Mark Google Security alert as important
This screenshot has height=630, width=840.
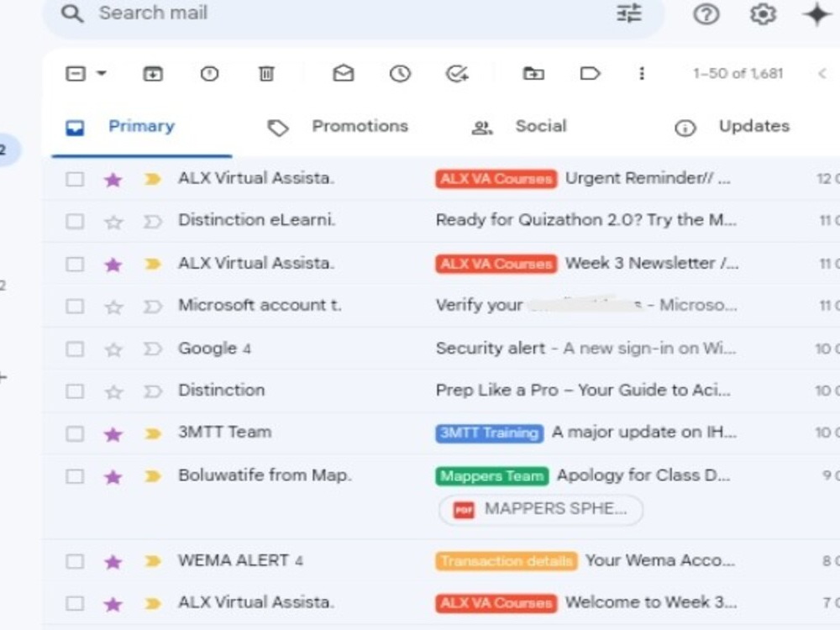point(153,349)
